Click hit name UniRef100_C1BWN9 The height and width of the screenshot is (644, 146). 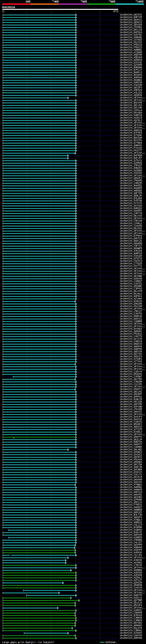[x=131, y=321]
